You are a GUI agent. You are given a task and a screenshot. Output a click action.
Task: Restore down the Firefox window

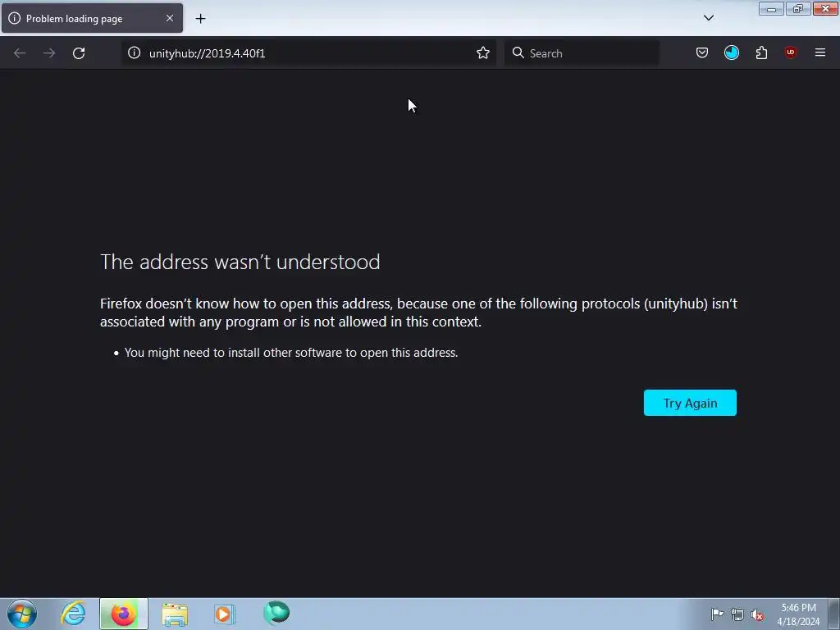pos(798,8)
